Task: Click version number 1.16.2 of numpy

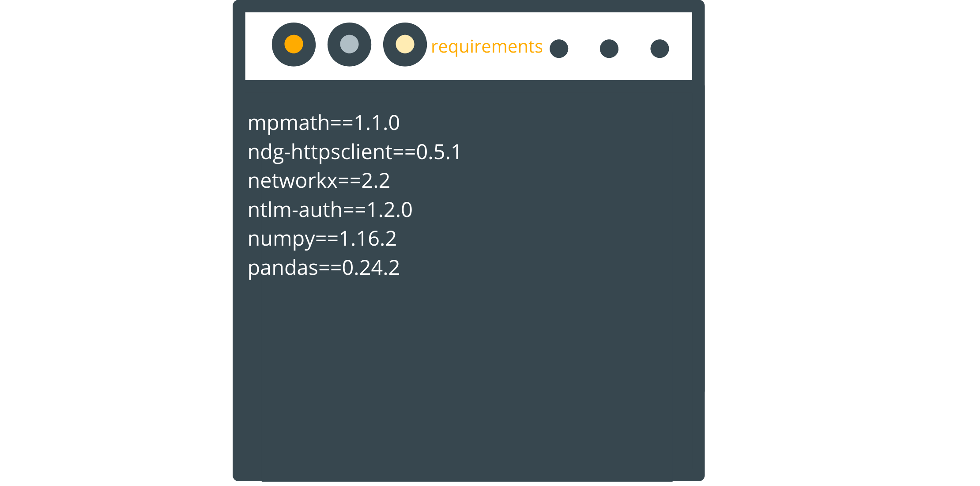Action: click(367, 239)
